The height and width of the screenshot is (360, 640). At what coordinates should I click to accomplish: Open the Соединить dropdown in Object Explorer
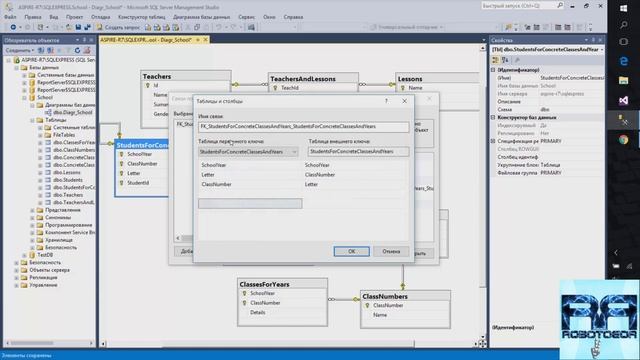click(20, 50)
